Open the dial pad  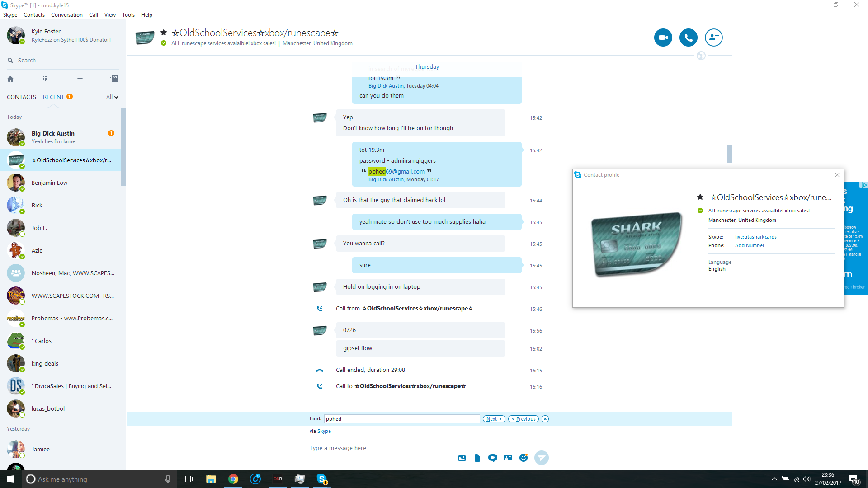[x=45, y=79]
